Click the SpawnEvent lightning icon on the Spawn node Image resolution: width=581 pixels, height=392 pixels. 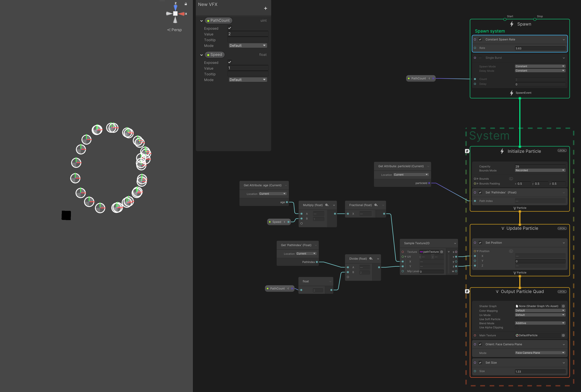point(512,93)
